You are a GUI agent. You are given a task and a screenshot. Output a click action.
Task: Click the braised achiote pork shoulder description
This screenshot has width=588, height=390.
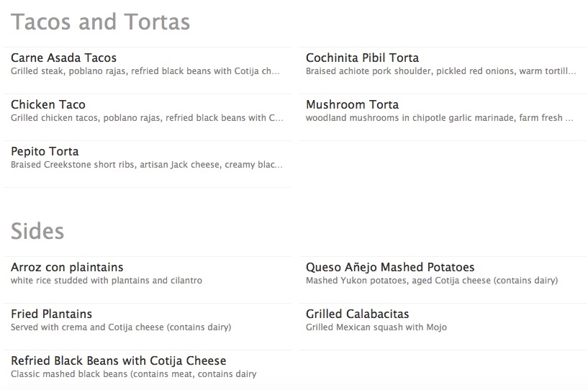coord(440,72)
